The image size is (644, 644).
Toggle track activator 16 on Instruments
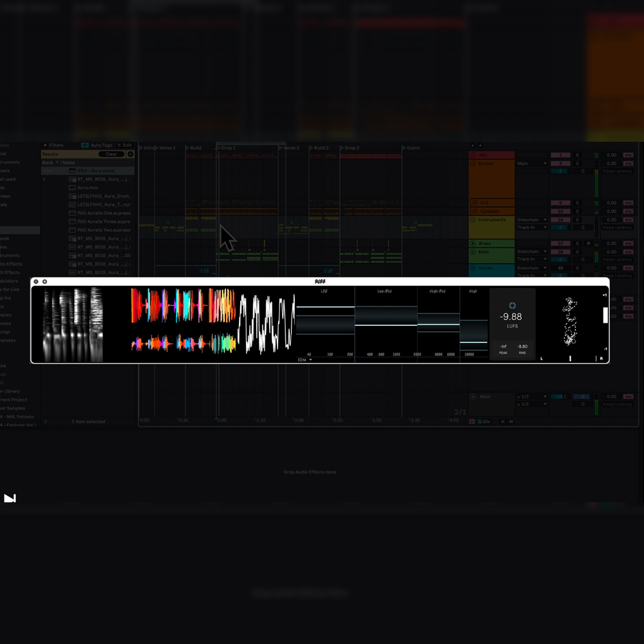tap(560, 220)
